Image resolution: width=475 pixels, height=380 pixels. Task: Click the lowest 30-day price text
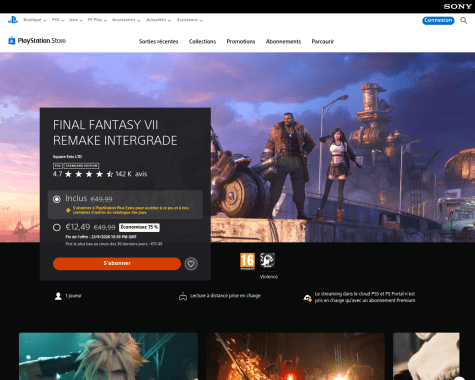pos(114,244)
